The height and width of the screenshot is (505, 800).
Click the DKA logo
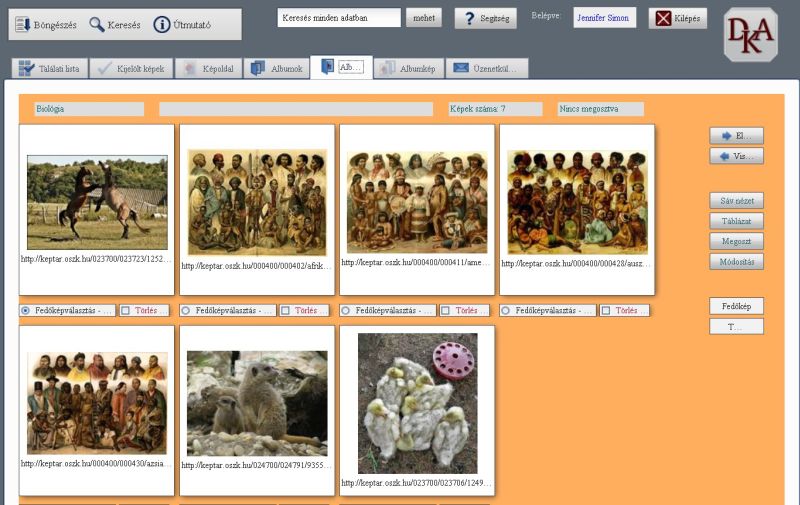point(749,35)
